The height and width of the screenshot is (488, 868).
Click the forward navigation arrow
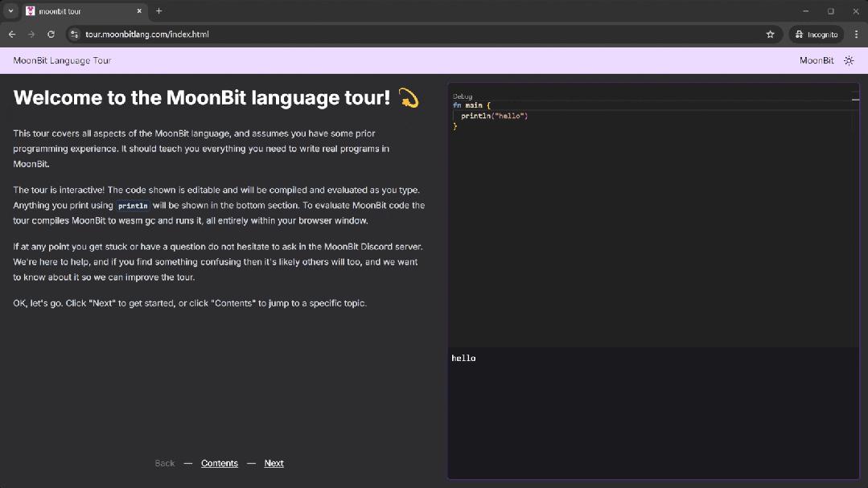[x=31, y=35]
